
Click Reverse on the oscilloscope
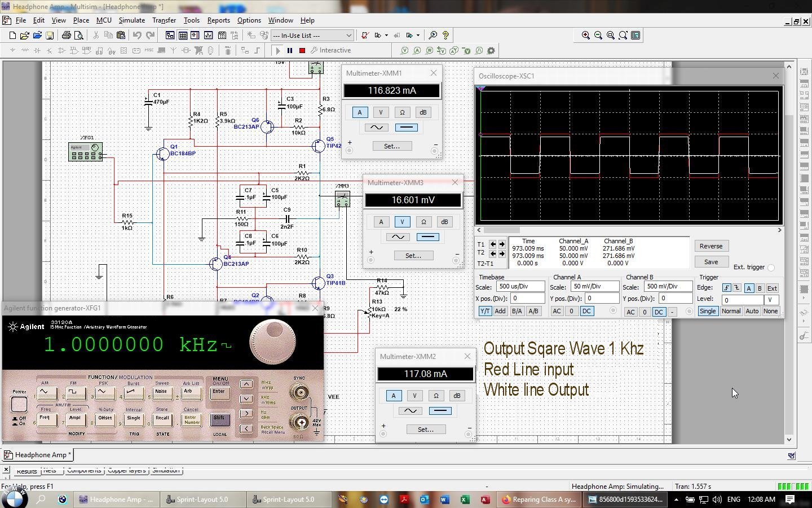point(711,246)
